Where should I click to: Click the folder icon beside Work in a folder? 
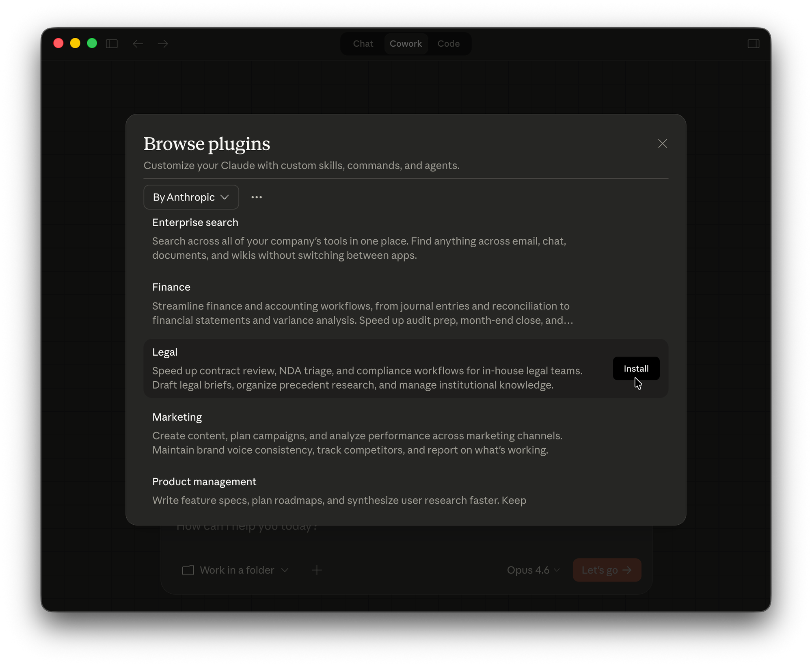tap(188, 570)
